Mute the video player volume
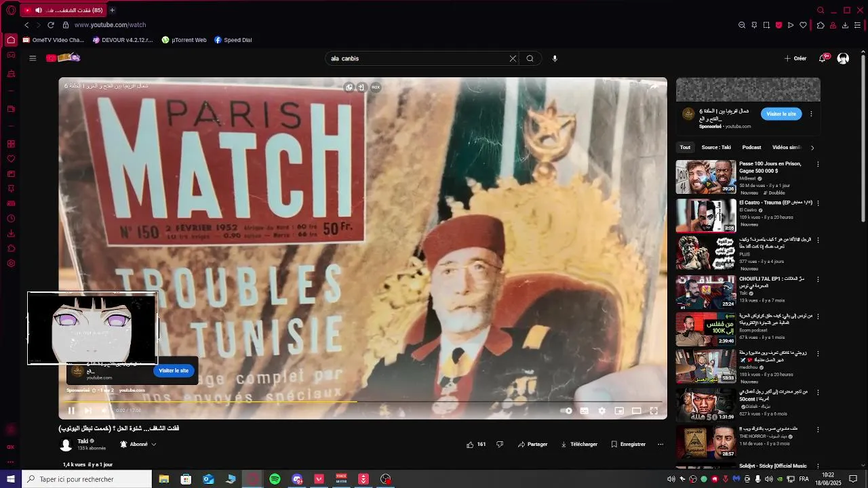The height and width of the screenshot is (488, 868). click(x=104, y=411)
